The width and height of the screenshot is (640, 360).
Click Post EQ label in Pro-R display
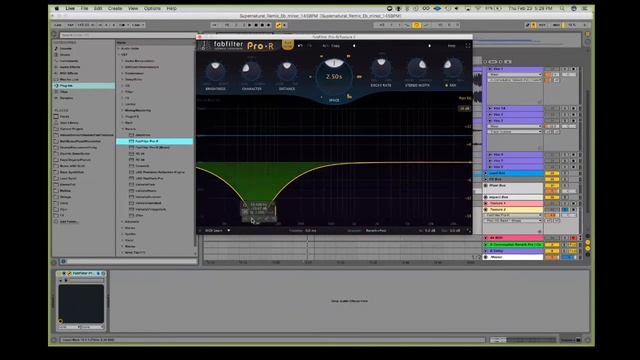(464, 98)
